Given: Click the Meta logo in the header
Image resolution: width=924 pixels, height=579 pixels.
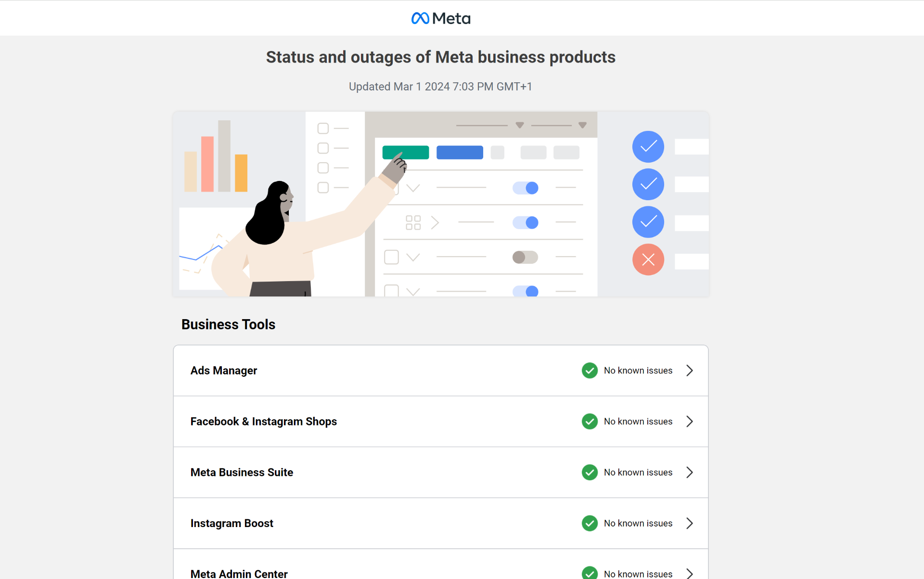Looking at the screenshot, I should (441, 18).
